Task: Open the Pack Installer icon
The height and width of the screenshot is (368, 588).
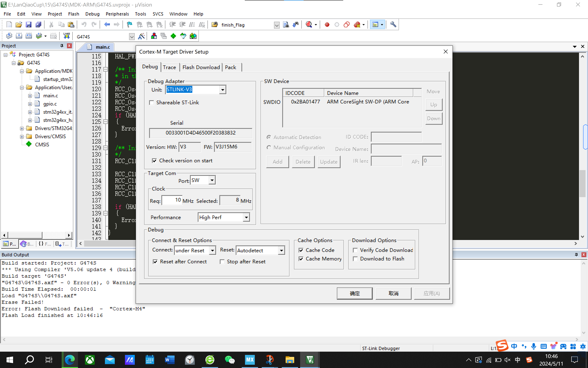Action: (x=193, y=36)
